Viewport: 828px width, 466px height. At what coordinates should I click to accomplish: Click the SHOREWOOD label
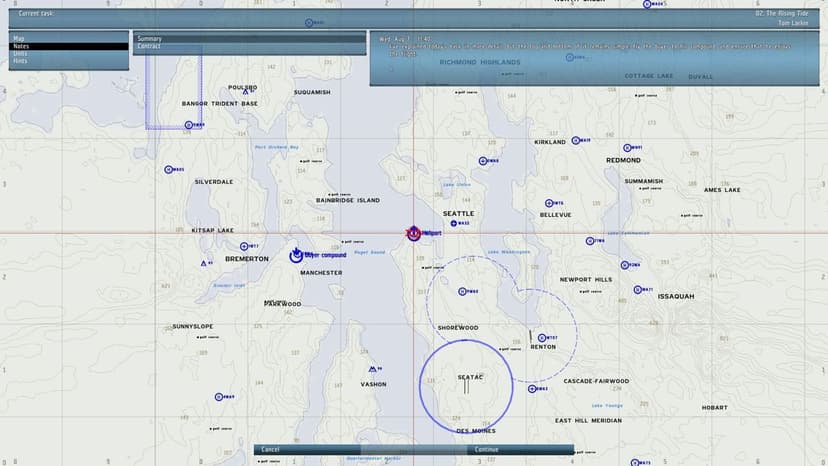coord(458,328)
